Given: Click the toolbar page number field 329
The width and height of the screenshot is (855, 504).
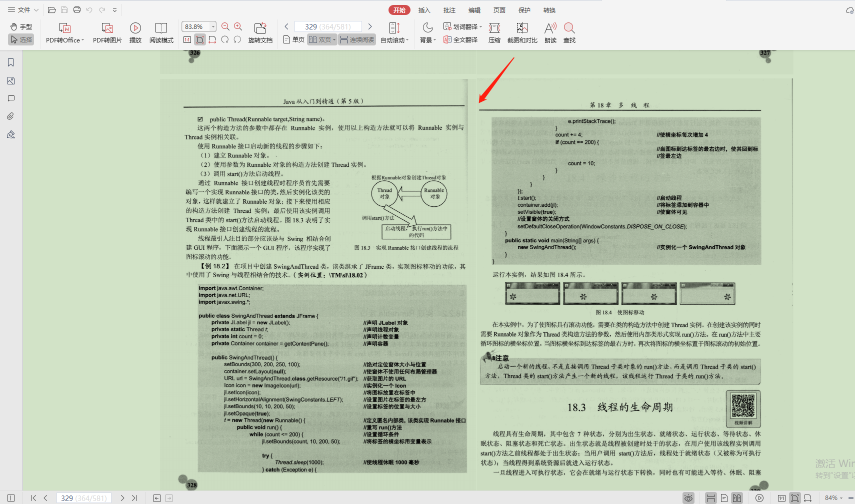Looking at the screenshot, I should (327, 26).
